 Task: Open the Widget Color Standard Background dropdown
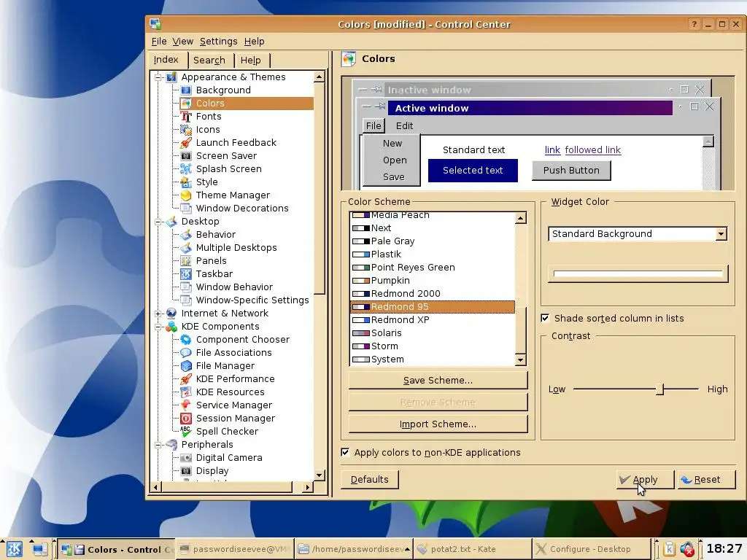click(638, 234)
